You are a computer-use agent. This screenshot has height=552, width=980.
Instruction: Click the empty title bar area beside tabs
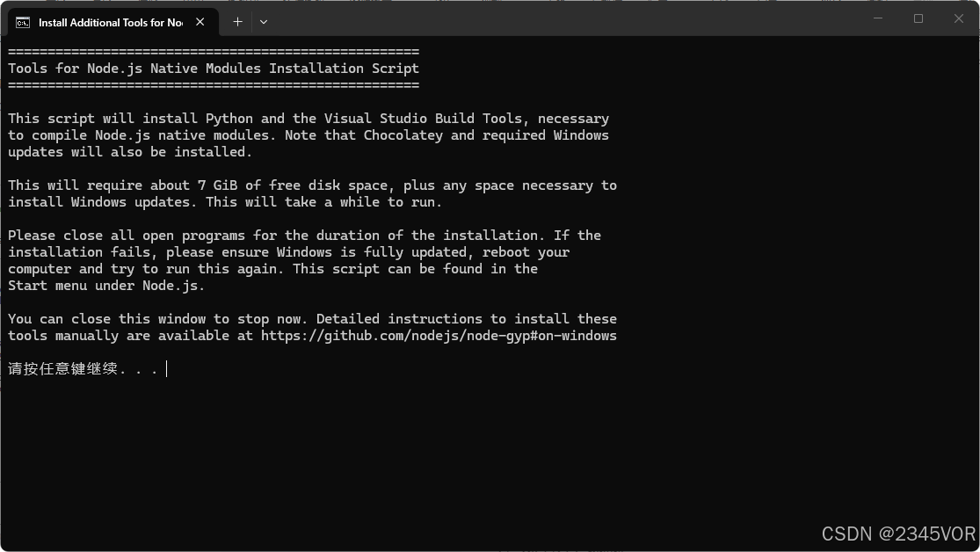[563, 18]
